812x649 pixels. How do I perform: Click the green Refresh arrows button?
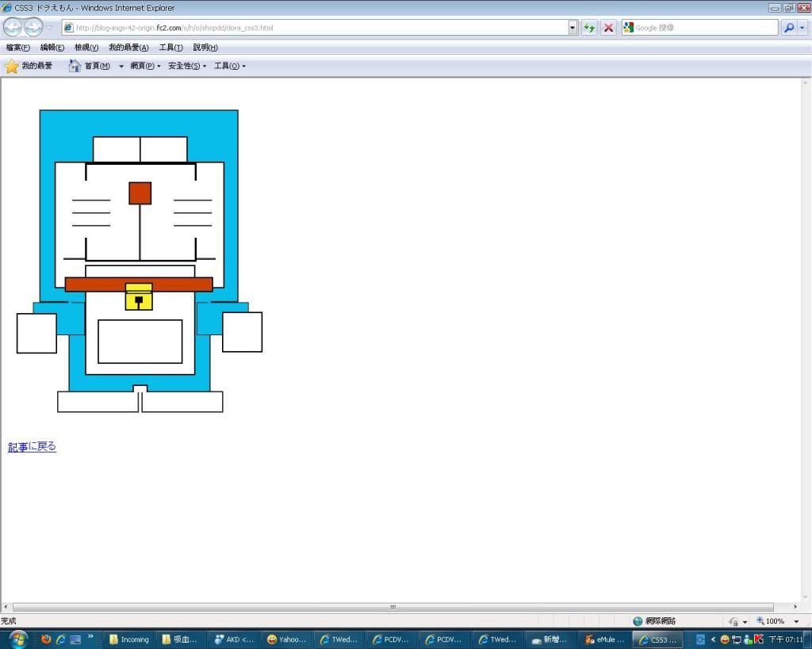tap(589, 28)
